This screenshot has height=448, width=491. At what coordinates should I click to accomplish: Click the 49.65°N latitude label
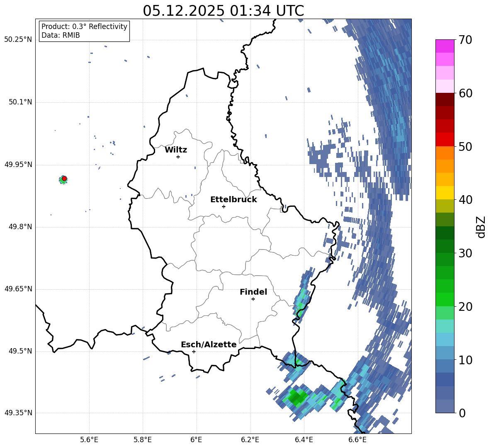18,289
